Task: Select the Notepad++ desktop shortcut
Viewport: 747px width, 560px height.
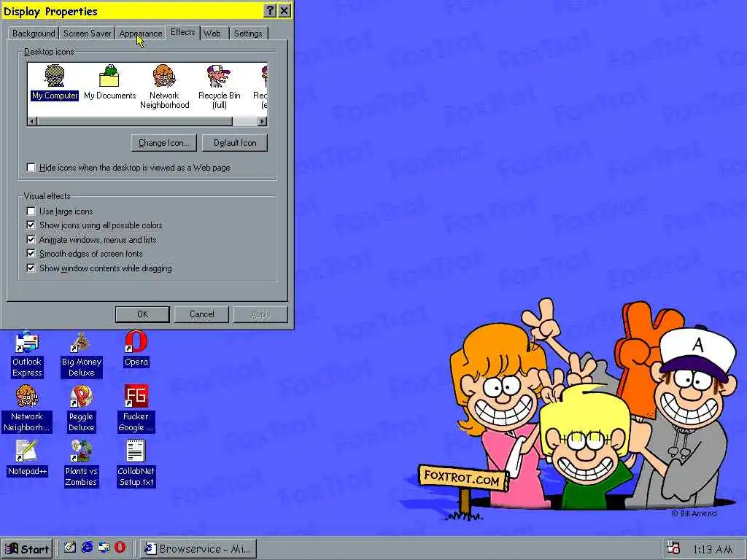Action: 27,458
